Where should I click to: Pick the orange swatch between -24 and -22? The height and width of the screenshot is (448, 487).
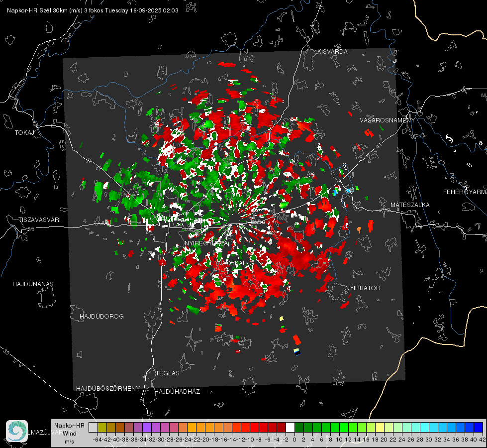(x=192, y=427)
